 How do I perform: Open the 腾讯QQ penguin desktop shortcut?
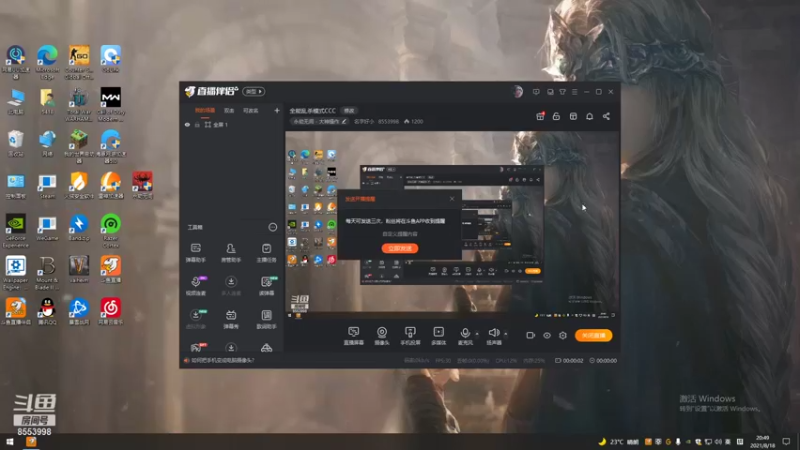[47, 312]
